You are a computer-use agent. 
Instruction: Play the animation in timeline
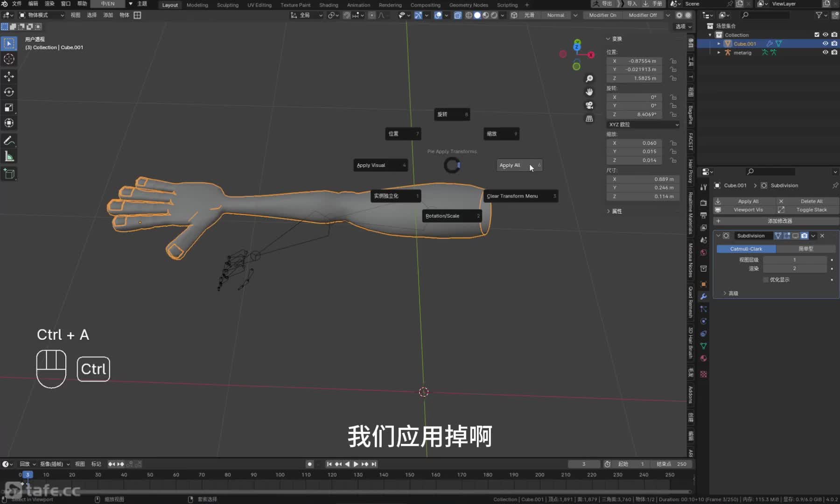click(356, 464)
